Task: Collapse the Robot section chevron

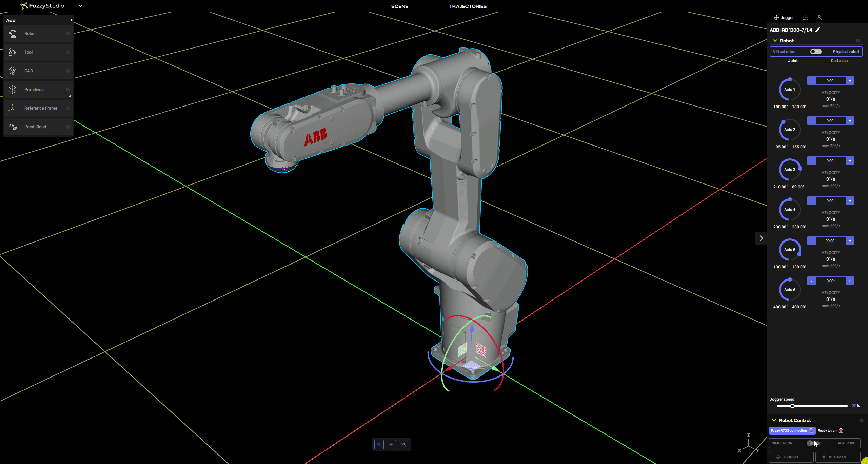Action: [x=775, y=41]
